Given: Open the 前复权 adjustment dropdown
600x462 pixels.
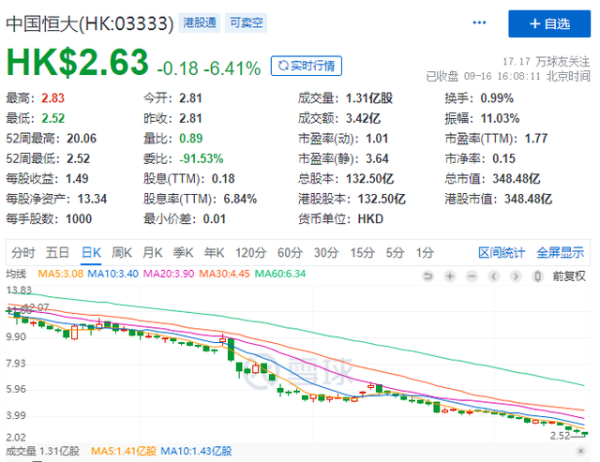Looking at the screenshot, I should 569,276.
